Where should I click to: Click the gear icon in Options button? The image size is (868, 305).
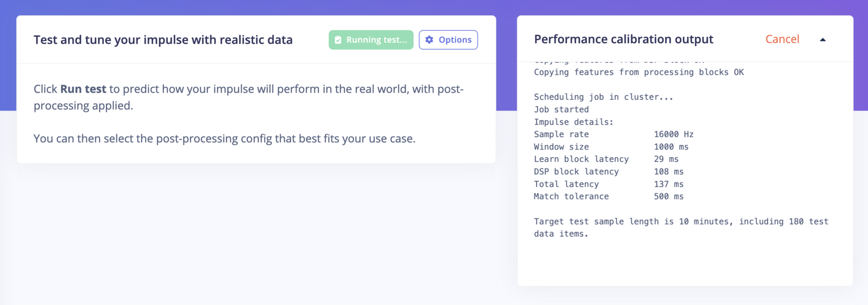click(x=429, y=40)
